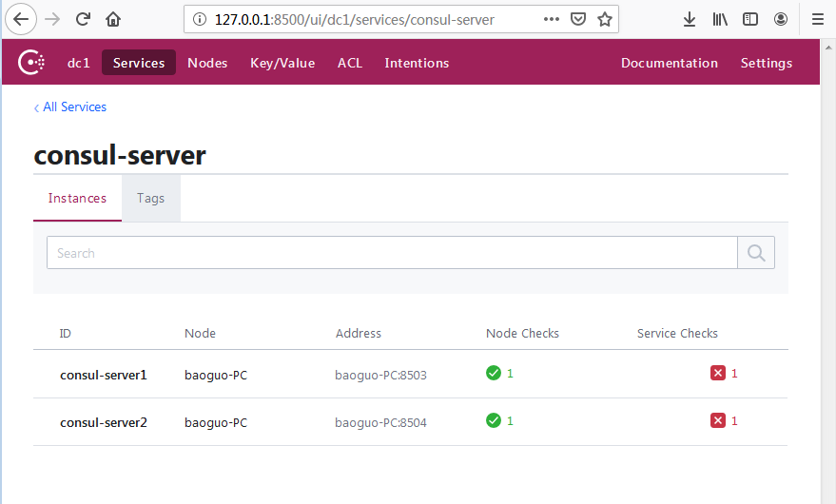Image resolution: width=836 pixels, height=504 pixels.
Task: Go back to All Services
Action: coord(69,107)
